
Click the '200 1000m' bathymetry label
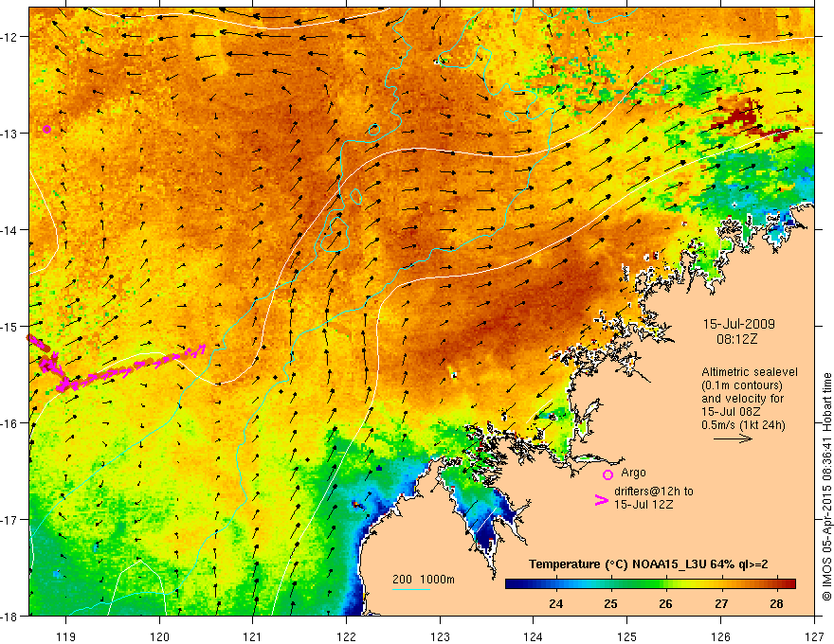pyautogui.click(x=424, y=580)
